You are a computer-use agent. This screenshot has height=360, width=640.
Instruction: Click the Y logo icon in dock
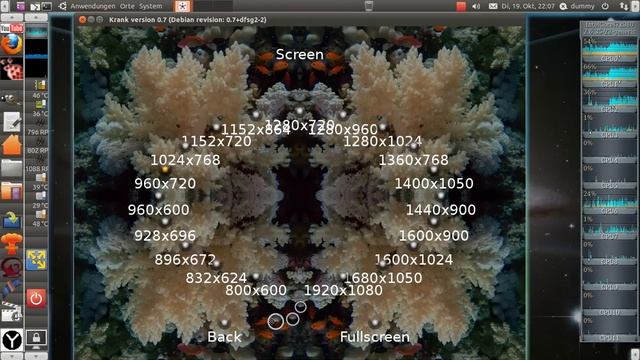click(11, 340)
